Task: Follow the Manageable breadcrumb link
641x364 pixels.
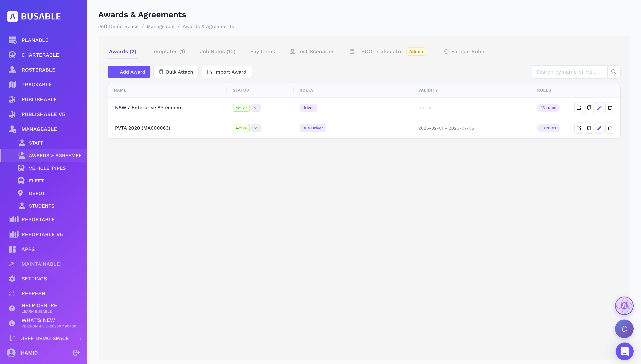Action: [161, 27]
